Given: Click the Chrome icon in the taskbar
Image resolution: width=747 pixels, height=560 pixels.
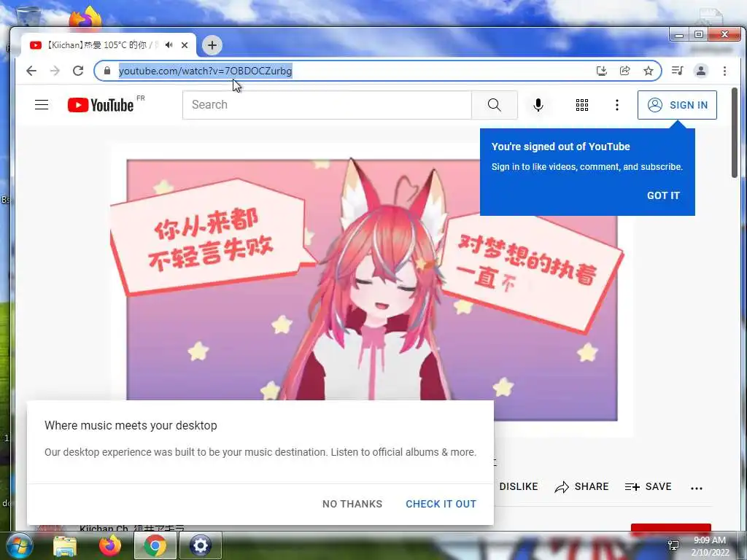Looking at the screenshot, I should point(155,546).
